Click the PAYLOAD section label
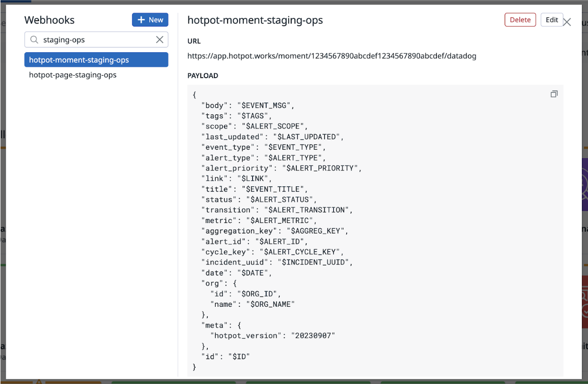The height and width of the screenshot is (384, 588). (203, 76)
